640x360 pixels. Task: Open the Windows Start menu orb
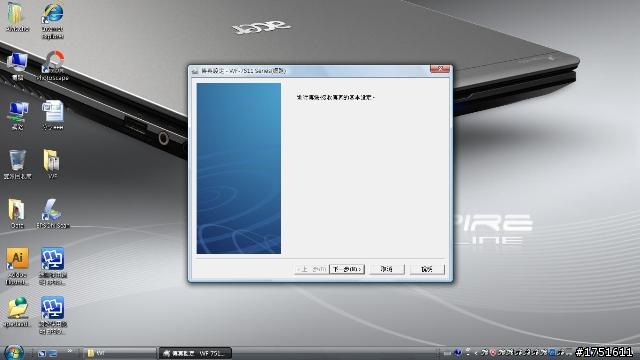pyautogui.click(x=14, y=352)
